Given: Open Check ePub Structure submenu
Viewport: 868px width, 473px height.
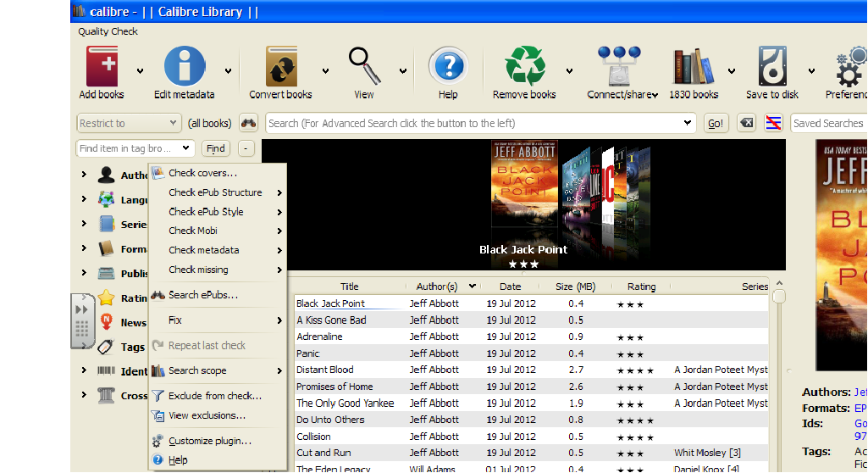Looking at the screenshot, I should [x=218, y=192].
